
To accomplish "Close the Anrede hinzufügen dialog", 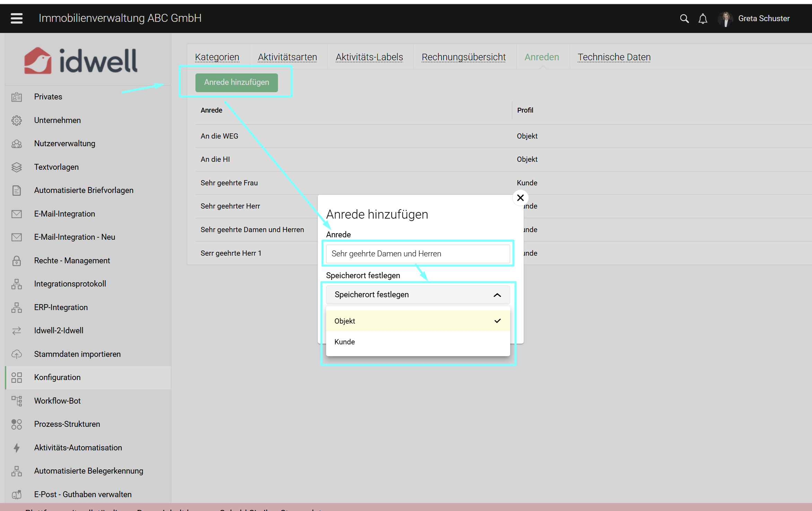I will pyautogui.click(x=520, y=198).
